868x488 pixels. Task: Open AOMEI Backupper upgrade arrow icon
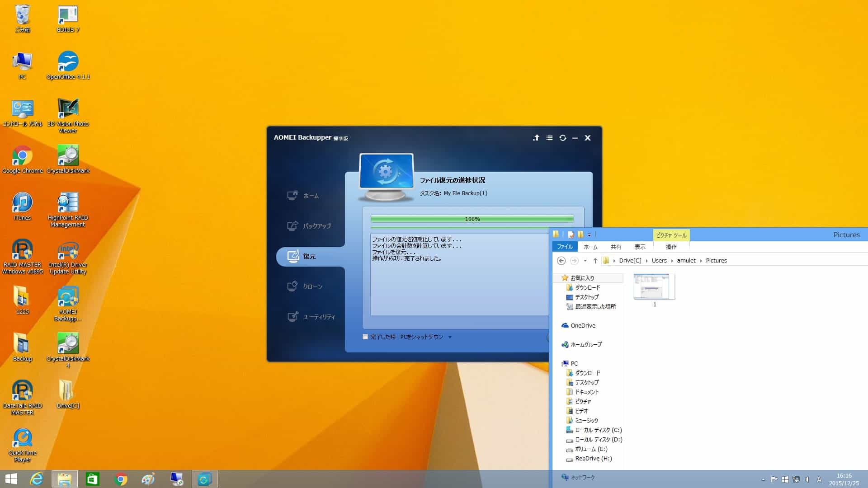click(x=536, y=138)
